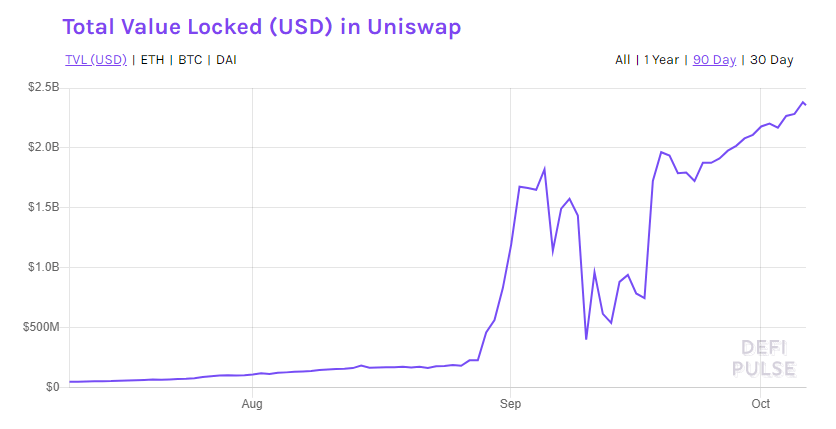This screenshot has height=429, width=836.
Task: Switch chart denomination to DAI
Action: 226,60
